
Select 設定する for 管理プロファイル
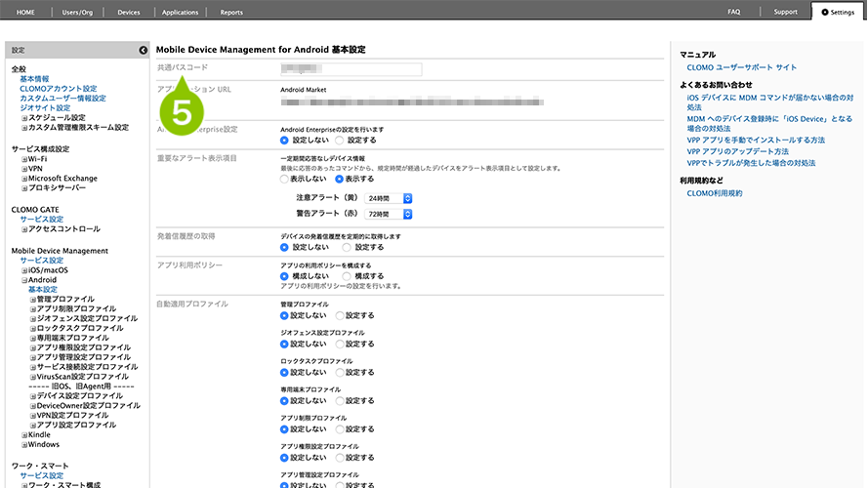(x=340, y=316)
